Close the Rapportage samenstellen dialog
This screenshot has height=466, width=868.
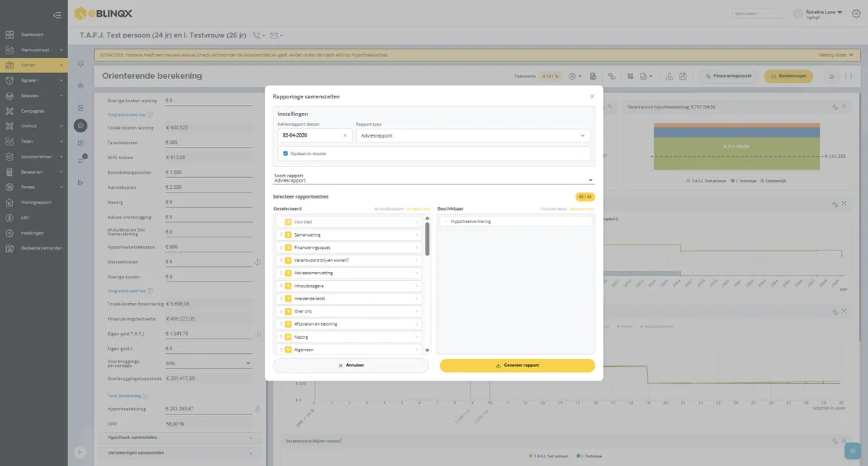pos(592,96)
